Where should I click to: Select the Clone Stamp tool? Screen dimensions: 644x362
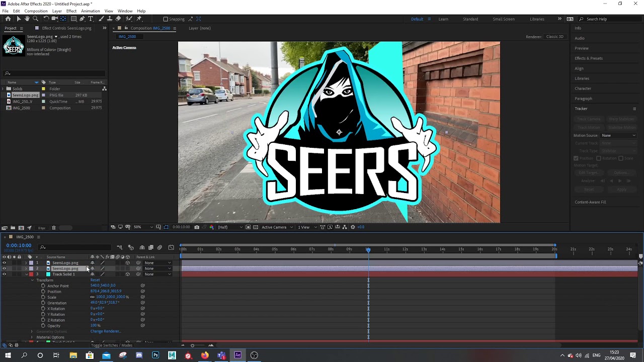(110, 19)
